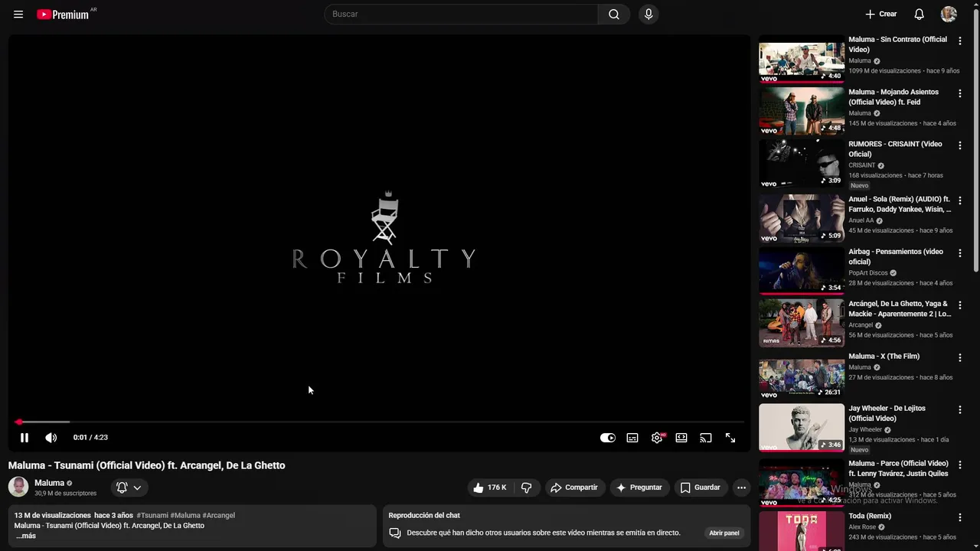Click Abrir panel for chat replay
This screenshot has width=980, height=551.
(724, 533)
